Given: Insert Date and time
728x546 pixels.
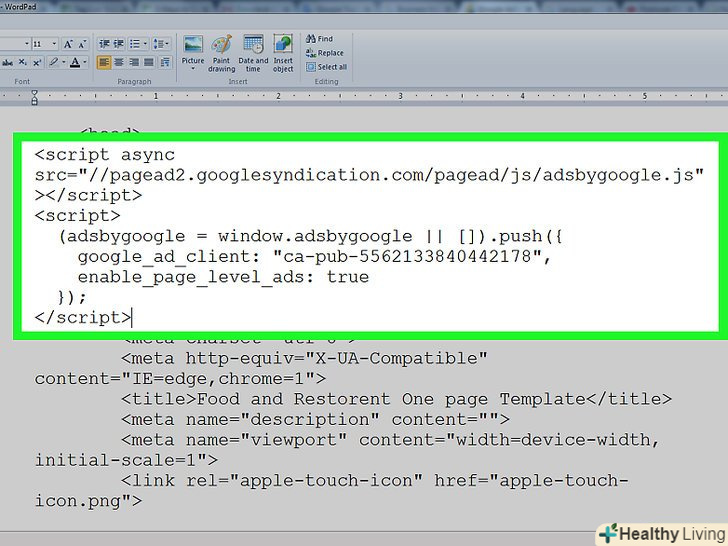Looking at the screenshot, I should [x=253, y=53].
